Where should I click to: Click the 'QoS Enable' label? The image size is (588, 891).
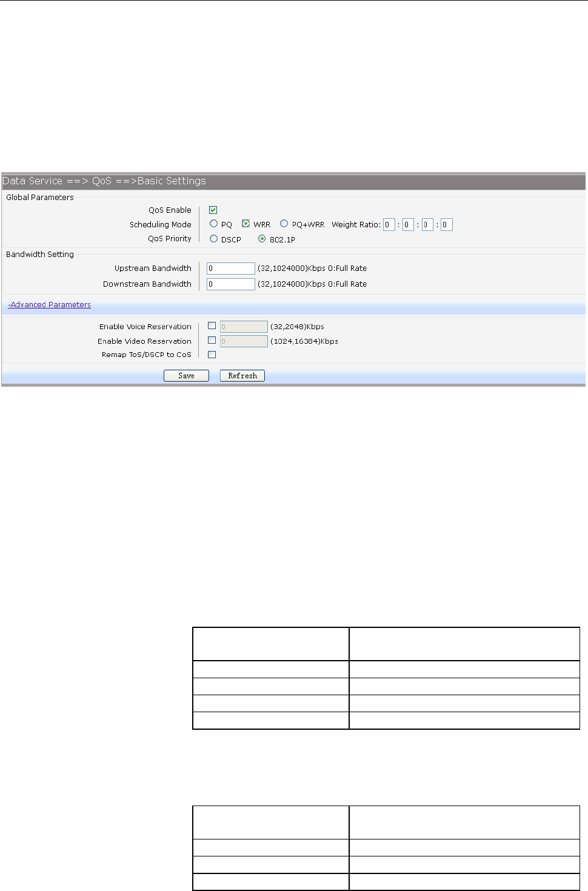(170, 210)
